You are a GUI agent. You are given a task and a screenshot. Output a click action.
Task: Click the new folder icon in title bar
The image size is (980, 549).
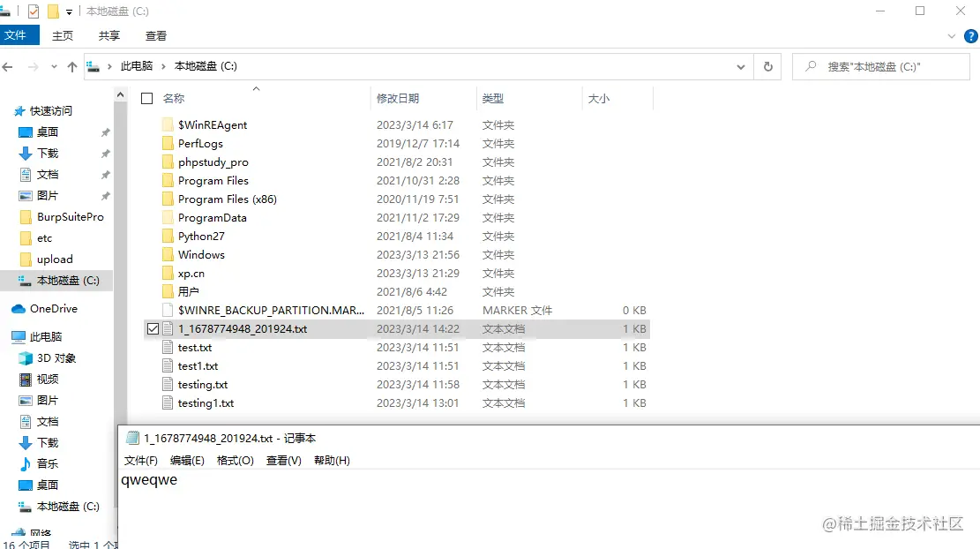click(x=53, y=11)
